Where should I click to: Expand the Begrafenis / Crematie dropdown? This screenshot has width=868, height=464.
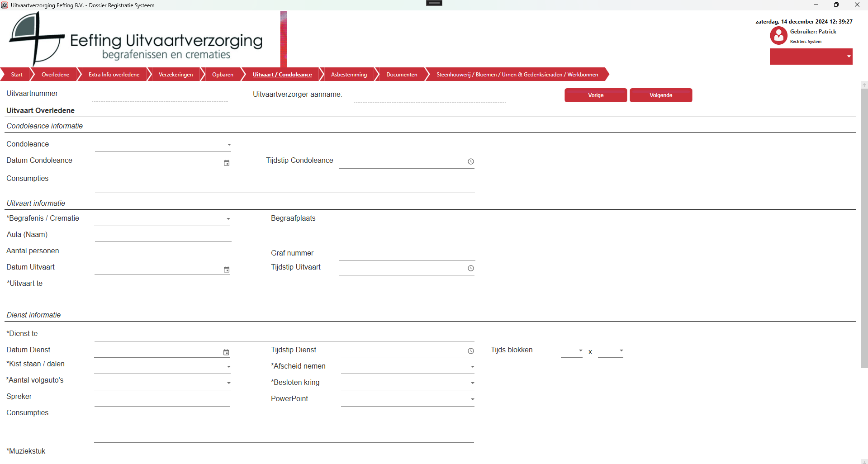pyautogui.click(x=228, y=219)
